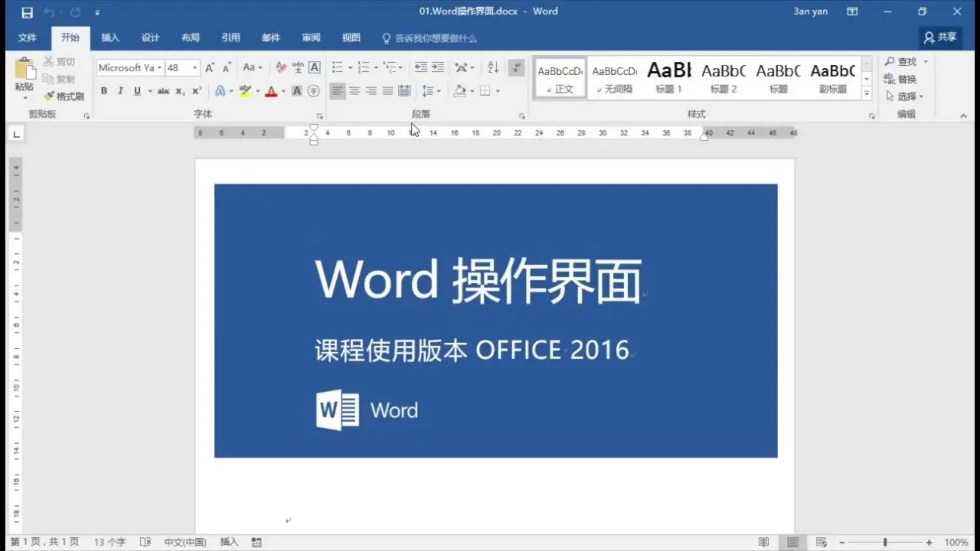Switch to Print Layout view in the status bar
The image size is (980, 551).
point(792,543)
